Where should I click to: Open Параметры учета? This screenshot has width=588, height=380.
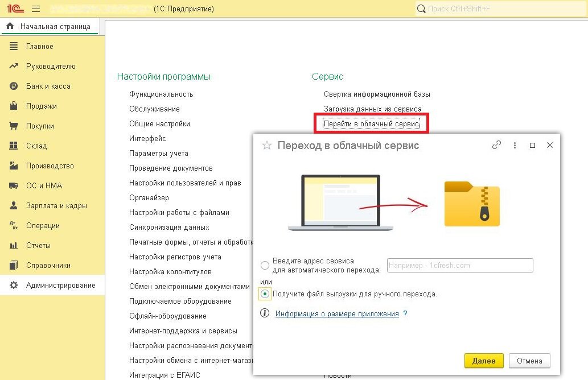point(159,153)
